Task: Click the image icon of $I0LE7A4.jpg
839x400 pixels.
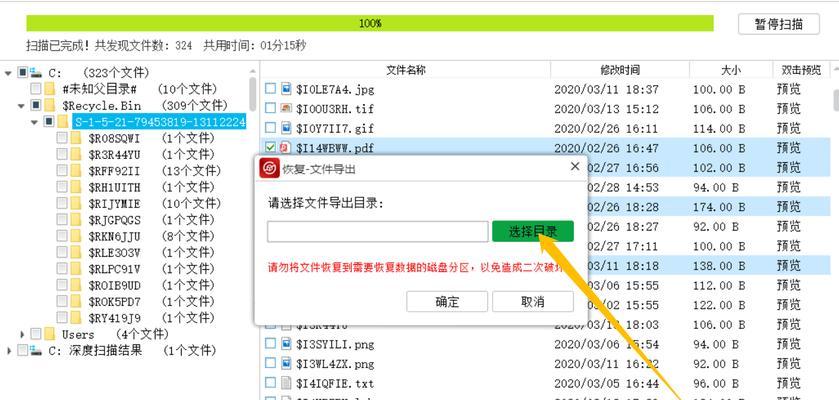Action: click(286, 88)
